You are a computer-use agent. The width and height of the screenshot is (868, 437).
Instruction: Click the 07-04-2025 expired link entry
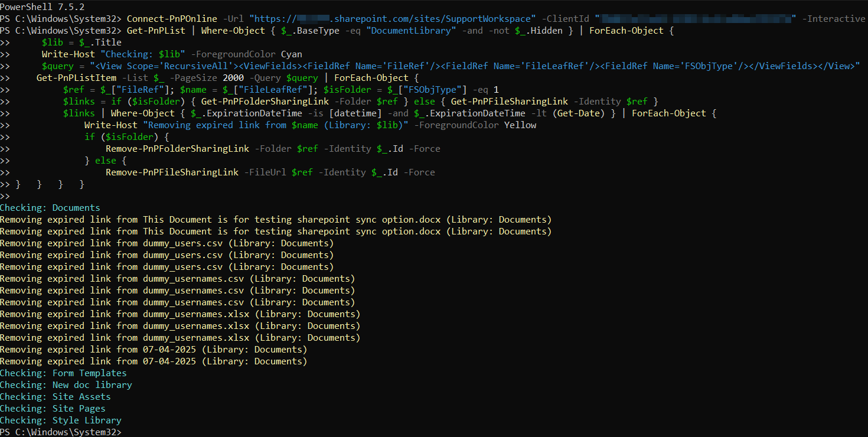tap(169, 349)
